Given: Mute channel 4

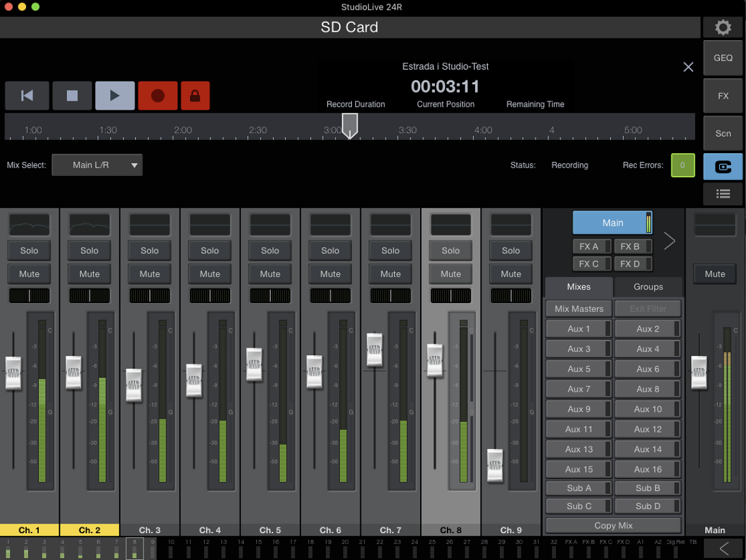Looking at the screenshot, I should 210,274.
